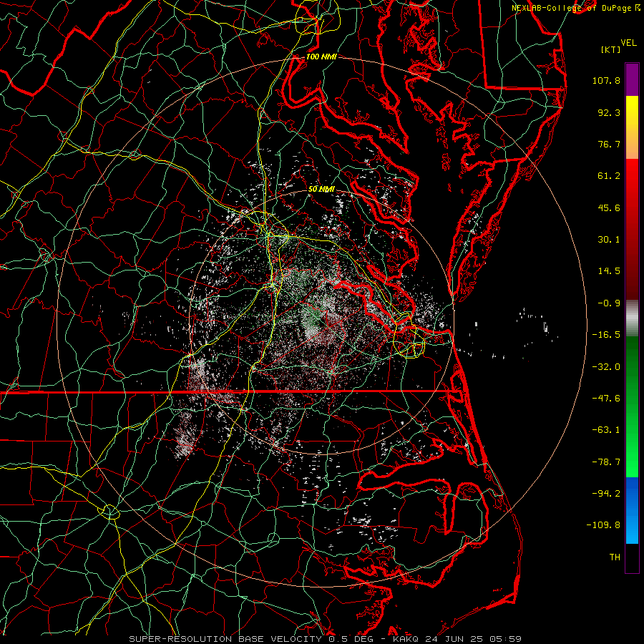Click the KAKQ station identifier in caption

point(406,639)
